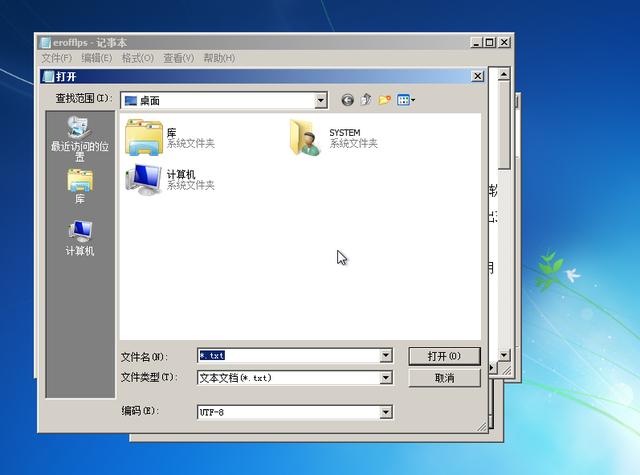Screen dimensions: 640x475
Task: Open the 编辑(E) menu in Notepad
Action: click(x=96, y=58)
